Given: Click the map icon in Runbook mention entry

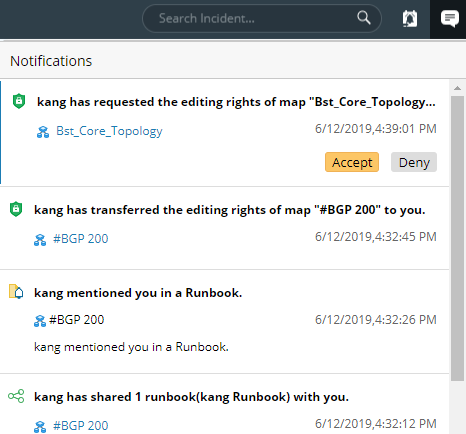Looking at the screenshot, I should click(40, 321).
